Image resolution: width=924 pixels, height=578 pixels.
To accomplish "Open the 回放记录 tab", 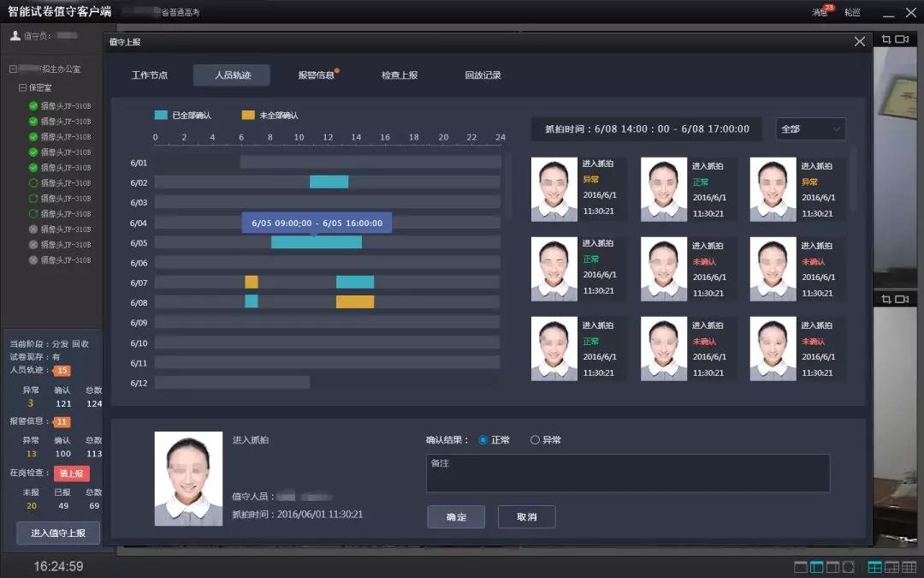I will pyautogui.click(x=483, y=75).
